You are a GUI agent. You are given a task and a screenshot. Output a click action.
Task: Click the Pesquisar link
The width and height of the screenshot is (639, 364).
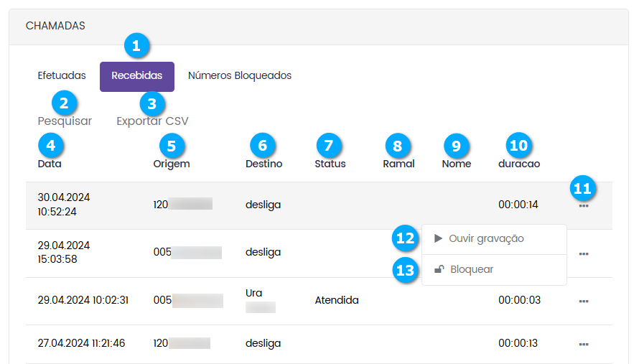tap(65, 121)
